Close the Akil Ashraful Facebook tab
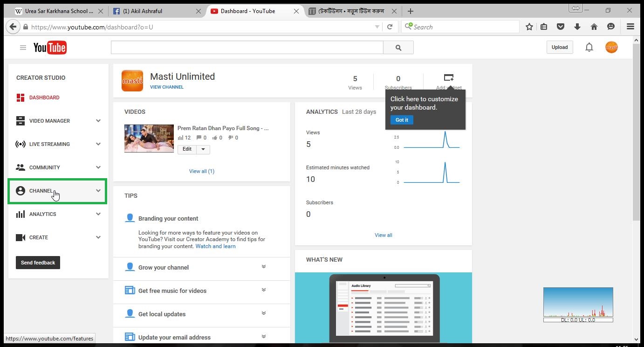The width and height of the screenshot is (644, 347). (x=198, y=11)
